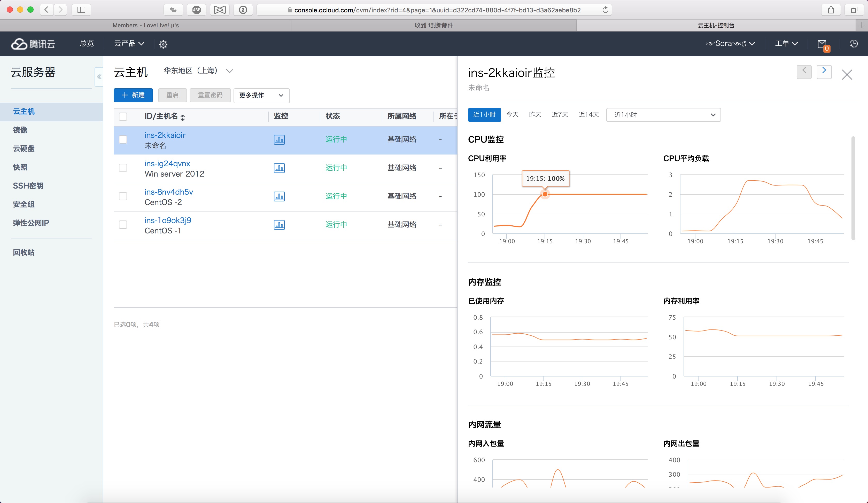Go to next instance monitoring arrow
This screenshot has width=868, height=503.
coord(824,72)
